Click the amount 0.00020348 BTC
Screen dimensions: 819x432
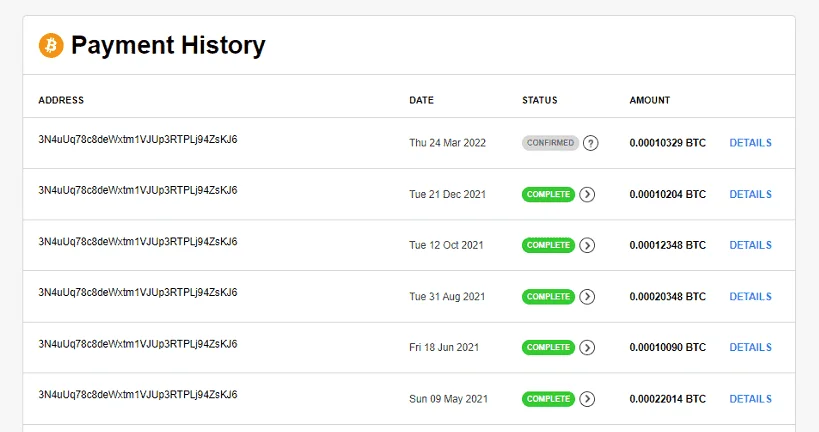pyautogui.click(x=668, y=297)
